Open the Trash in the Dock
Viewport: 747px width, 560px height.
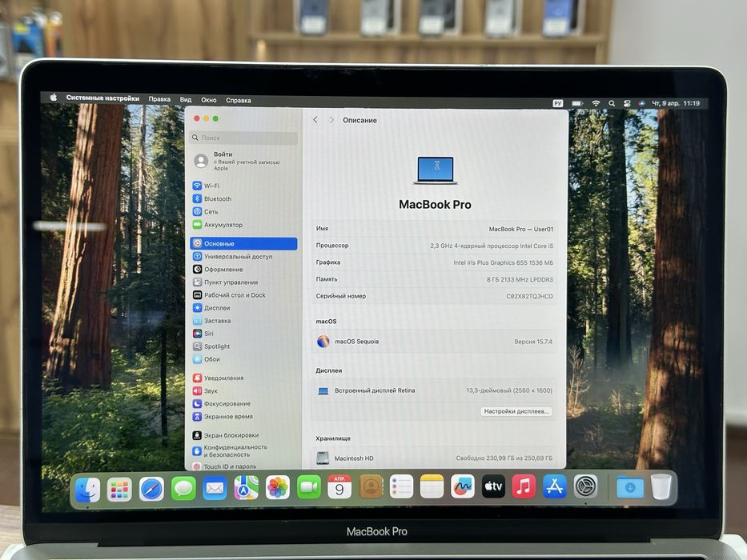click(x=661, y=487)
